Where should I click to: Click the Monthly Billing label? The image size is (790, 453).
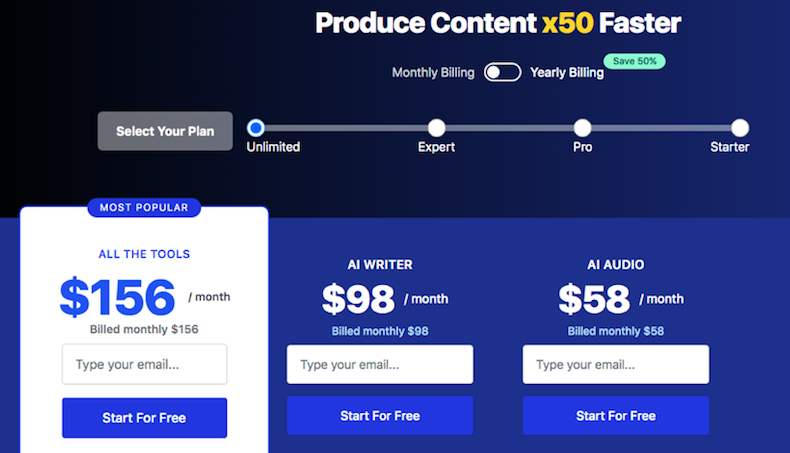(x=433, y=73)
